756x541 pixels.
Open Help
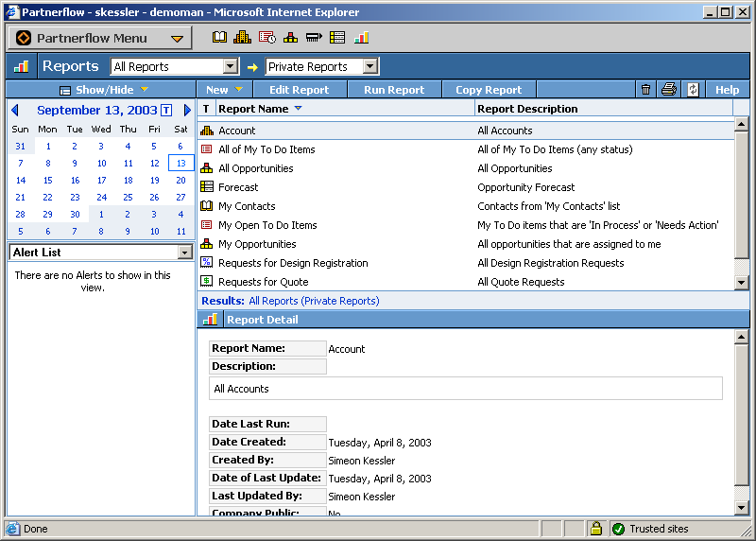tap(727, 90)
